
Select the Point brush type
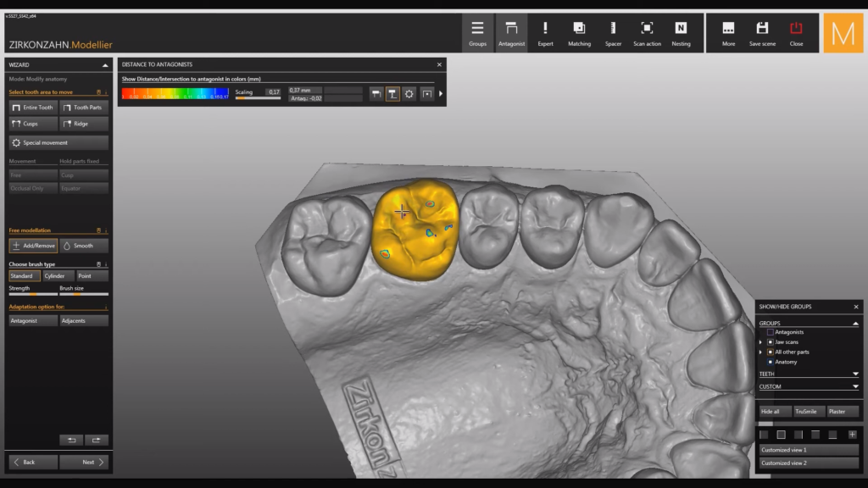click(x=92, y=275)
